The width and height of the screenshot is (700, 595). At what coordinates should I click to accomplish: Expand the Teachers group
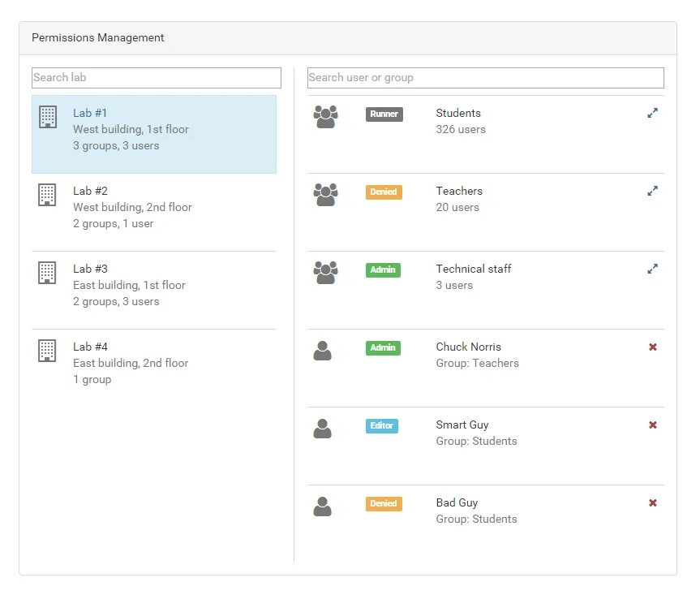[x=652, y=192]
